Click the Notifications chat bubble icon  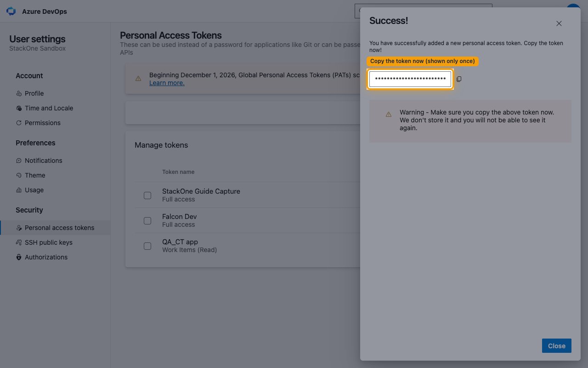(x=19, y=161)
